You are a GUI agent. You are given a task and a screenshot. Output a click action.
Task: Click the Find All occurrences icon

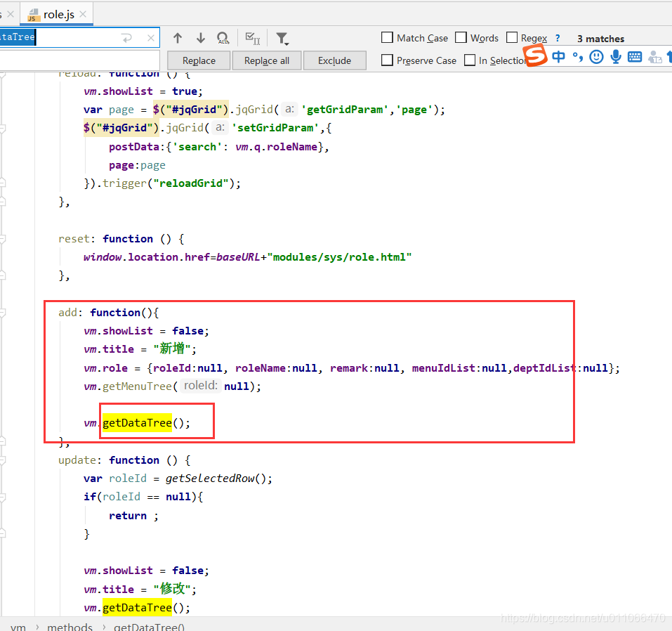[x=223, y=38]
